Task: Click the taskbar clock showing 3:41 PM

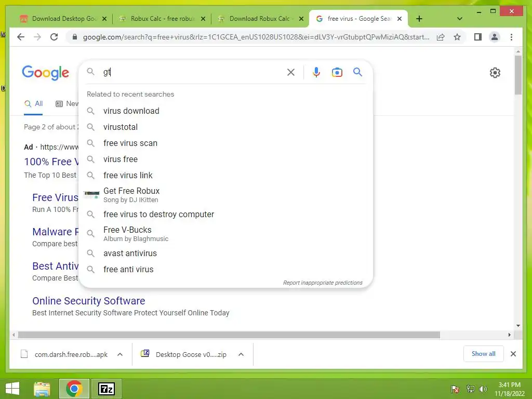Action: 509,389
